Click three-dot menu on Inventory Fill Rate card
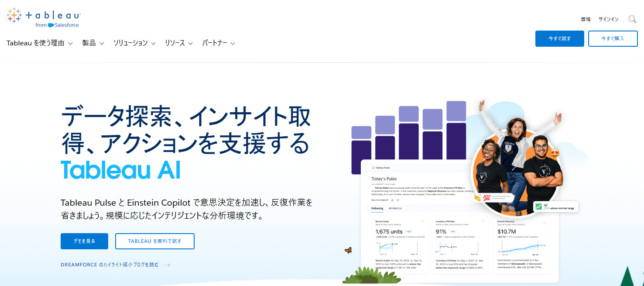 483,221
